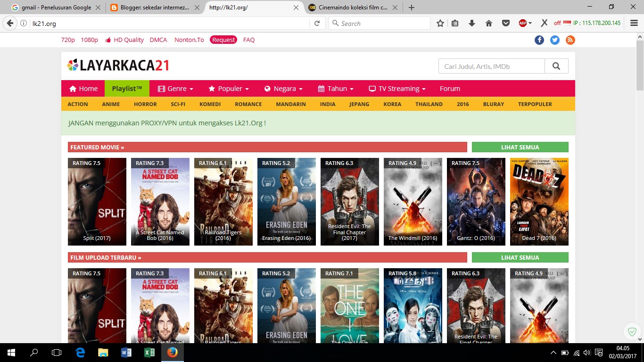Open The One I Love poster
Image resolution: width=644 pixels, height=362 pixels.
coord(350,305)
